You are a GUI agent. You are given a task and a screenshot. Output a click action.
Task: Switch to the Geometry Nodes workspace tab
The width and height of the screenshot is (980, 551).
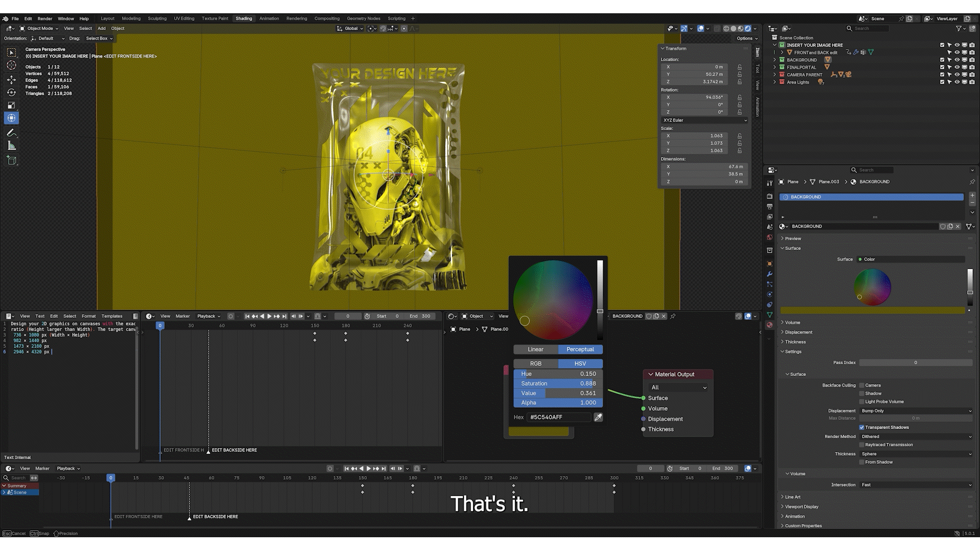[x=363, y=18]
